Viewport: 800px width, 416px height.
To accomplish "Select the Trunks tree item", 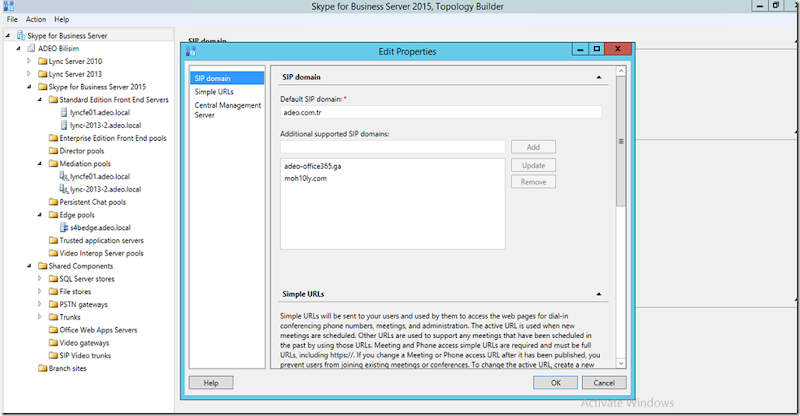I will [70, 317].
